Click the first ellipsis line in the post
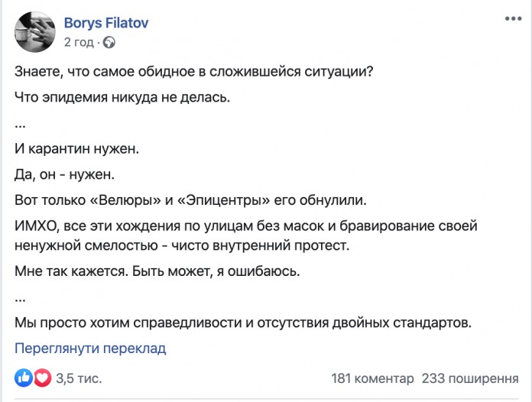The height and width of the screenshot is (402, 532). 21,123
